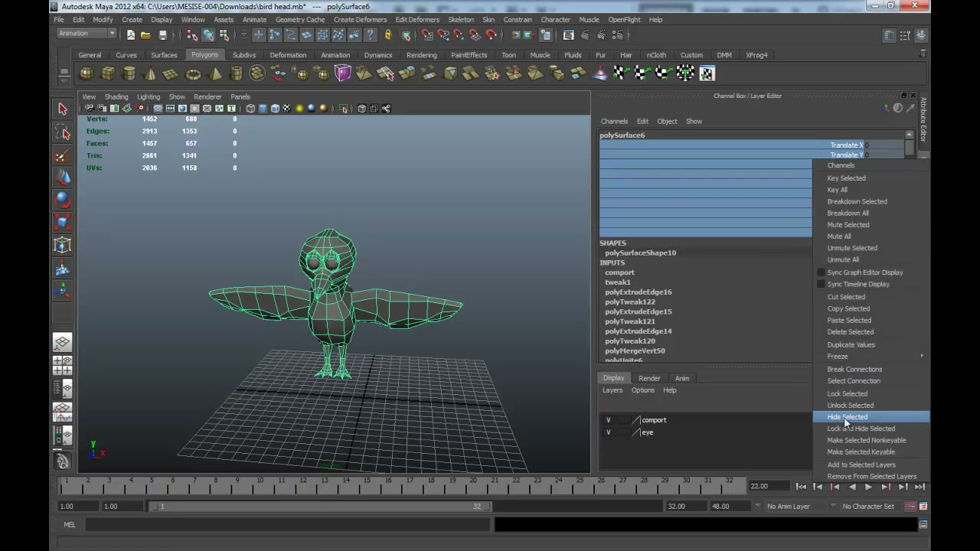
Task: Choose Break Connections menu entry
Action: click(x=854, y=370)
